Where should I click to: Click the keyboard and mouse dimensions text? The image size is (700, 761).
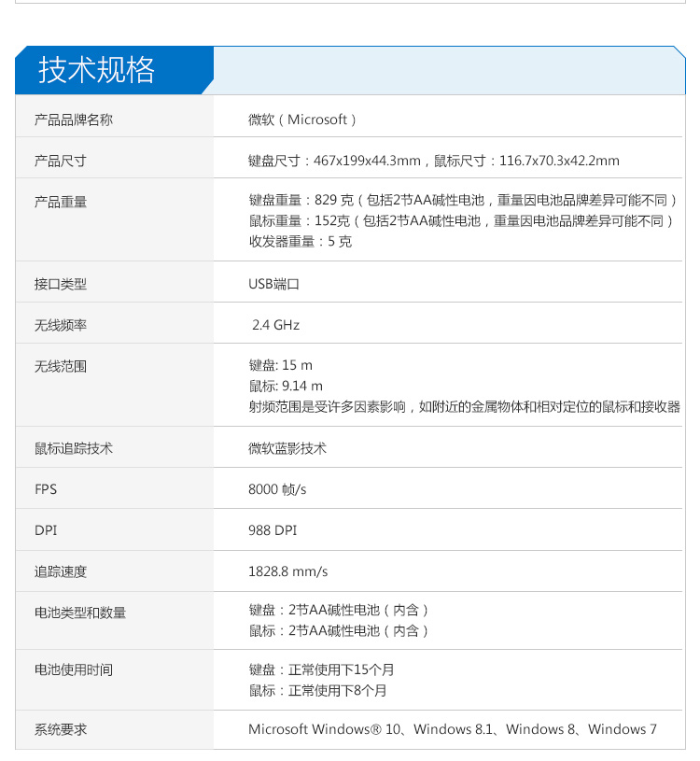(433, 161)
